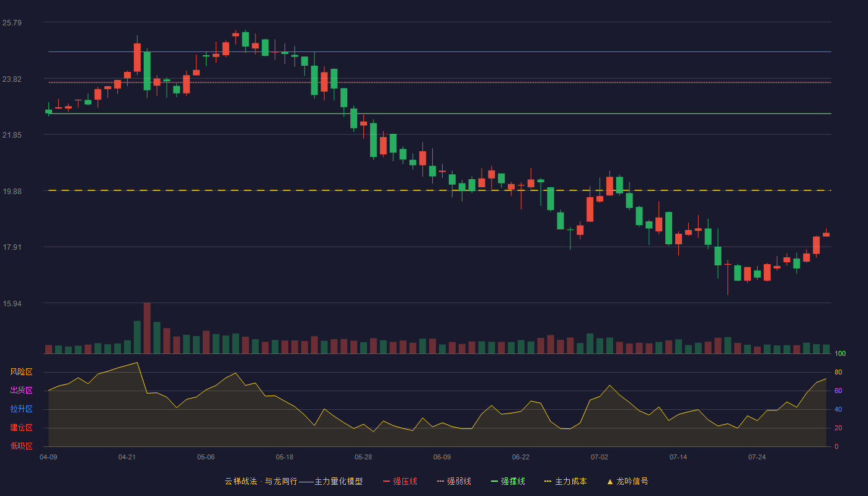Screen dimensions: 868x496
Task: Click the 05-28 date label
Action: click(x=363, y=457)
